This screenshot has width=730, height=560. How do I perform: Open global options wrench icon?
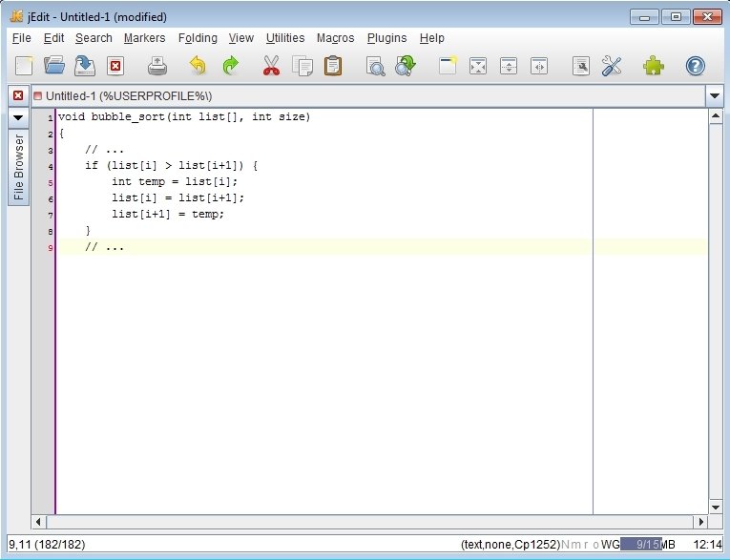coord(612,66)
